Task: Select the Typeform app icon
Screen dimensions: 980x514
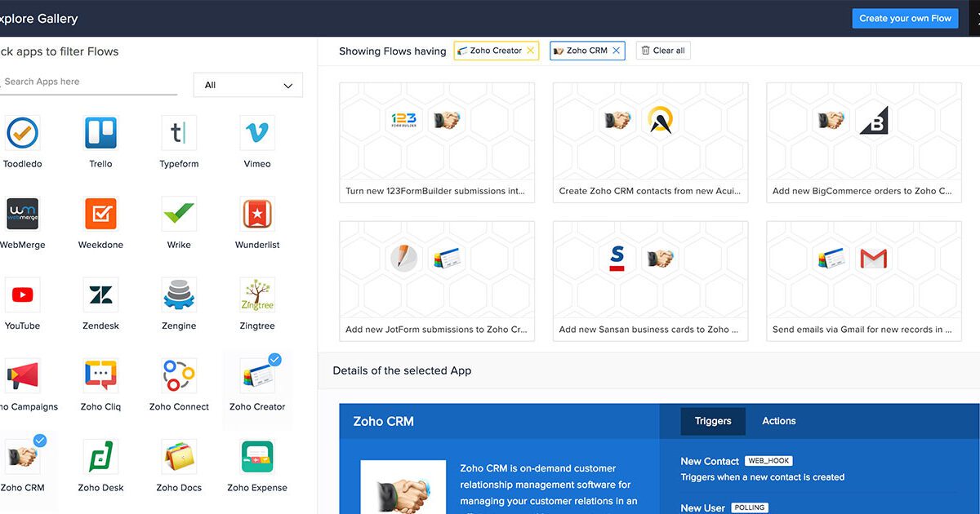Action: point(179,133)
